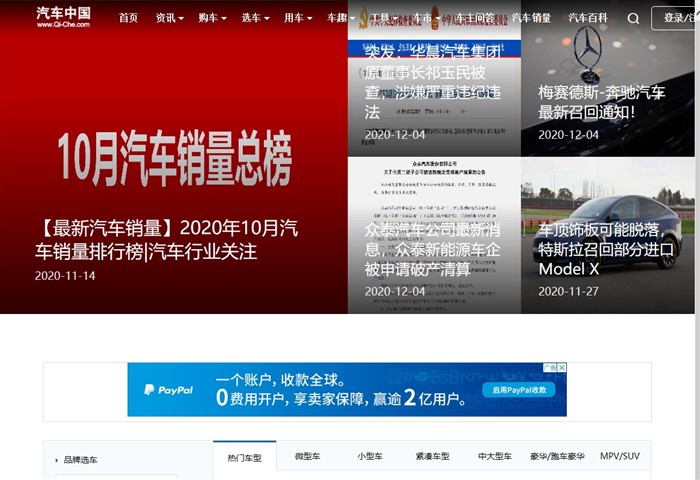Open 车主问答 navigation item

475,18
